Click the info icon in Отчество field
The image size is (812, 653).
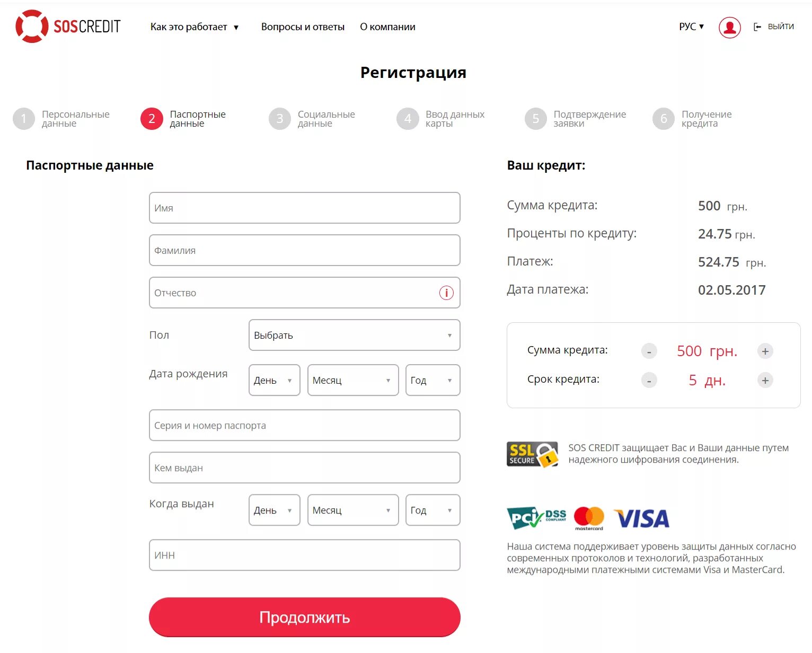click(x=446, y=293)
